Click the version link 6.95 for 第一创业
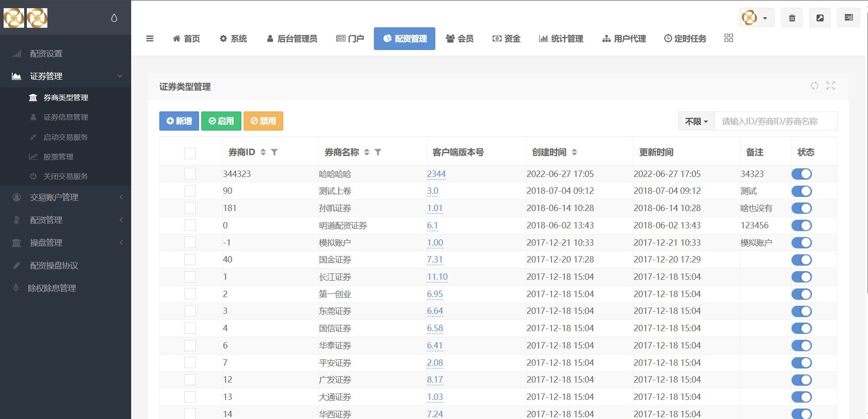 coord(435,294)
